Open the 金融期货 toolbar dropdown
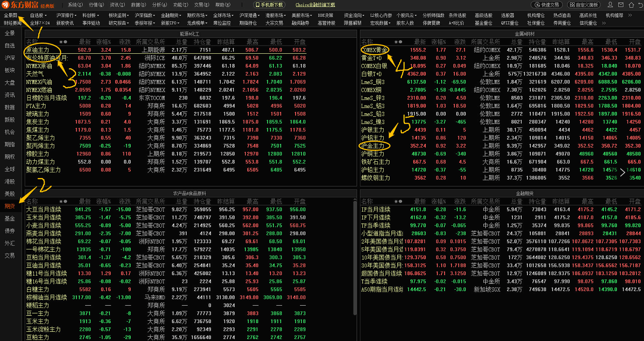 (170, 15)
